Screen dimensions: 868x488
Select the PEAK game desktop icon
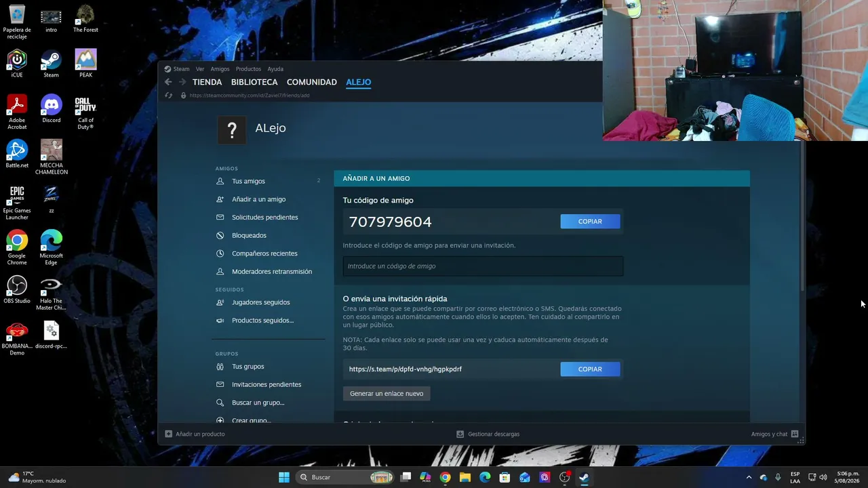85,64
